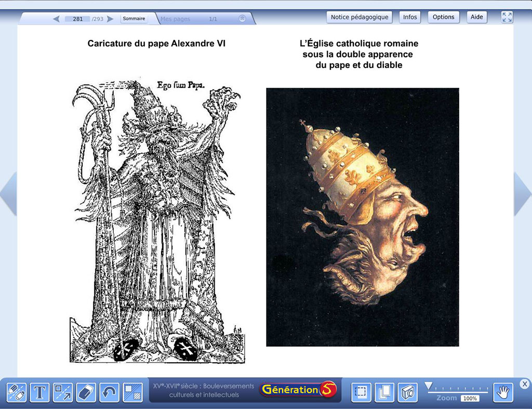Click the page number field 281
Screen dimensions: 532x409
pyautogui.click(x=78, y=19)
